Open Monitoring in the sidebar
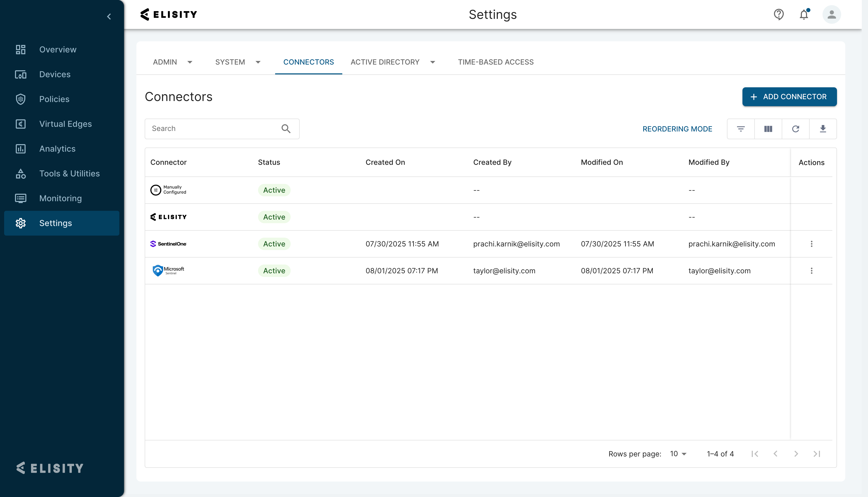Viewport: 868px width, 497px height. (x=60, y=198)
